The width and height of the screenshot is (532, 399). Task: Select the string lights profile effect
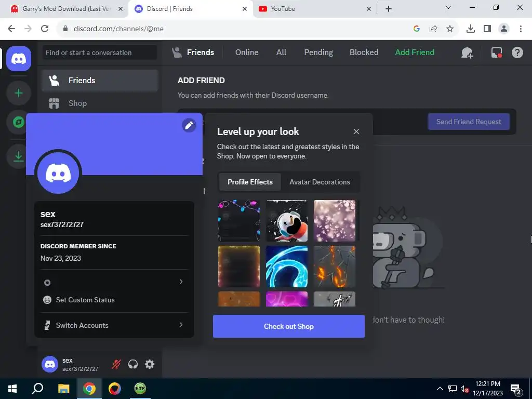pos(239,220)
